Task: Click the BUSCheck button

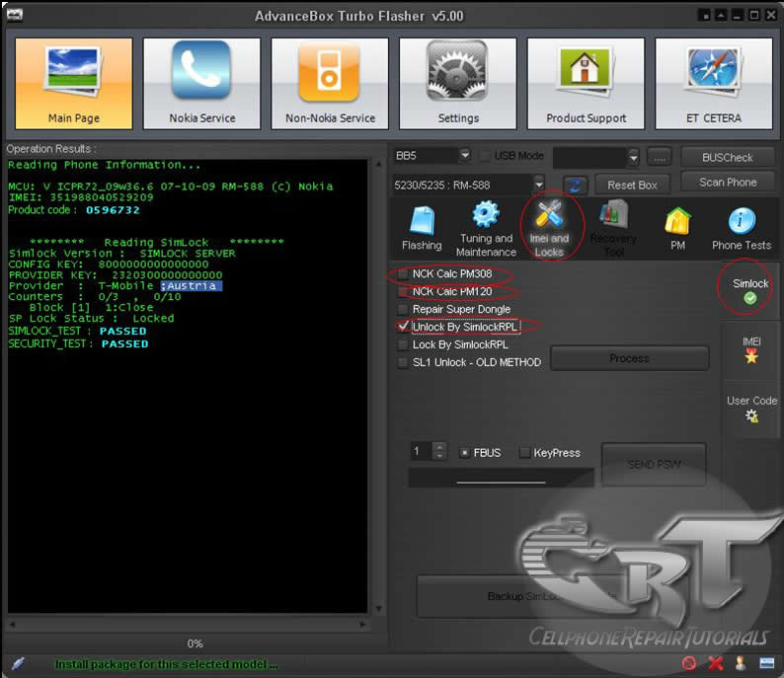Action: point(727,158)
